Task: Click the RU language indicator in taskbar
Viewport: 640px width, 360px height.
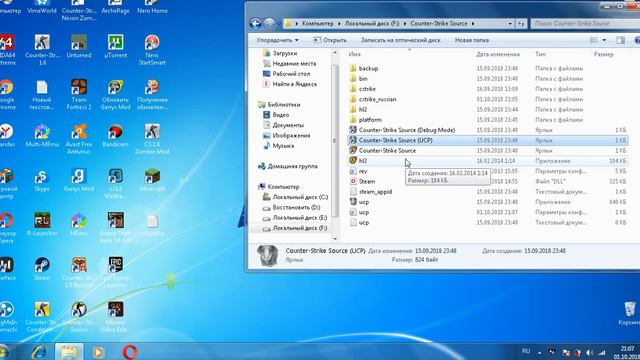Action: [526, 351]
